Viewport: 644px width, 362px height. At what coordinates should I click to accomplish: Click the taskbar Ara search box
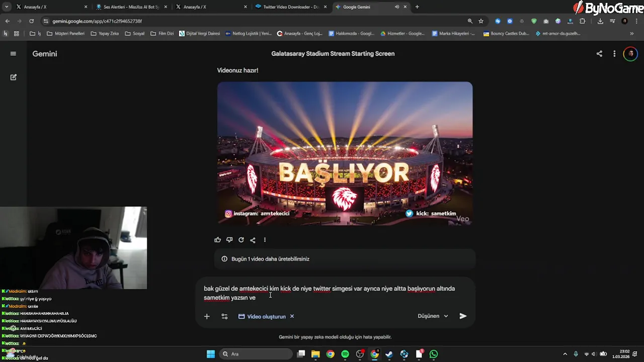pyautogui.click(x=256, y=354)
